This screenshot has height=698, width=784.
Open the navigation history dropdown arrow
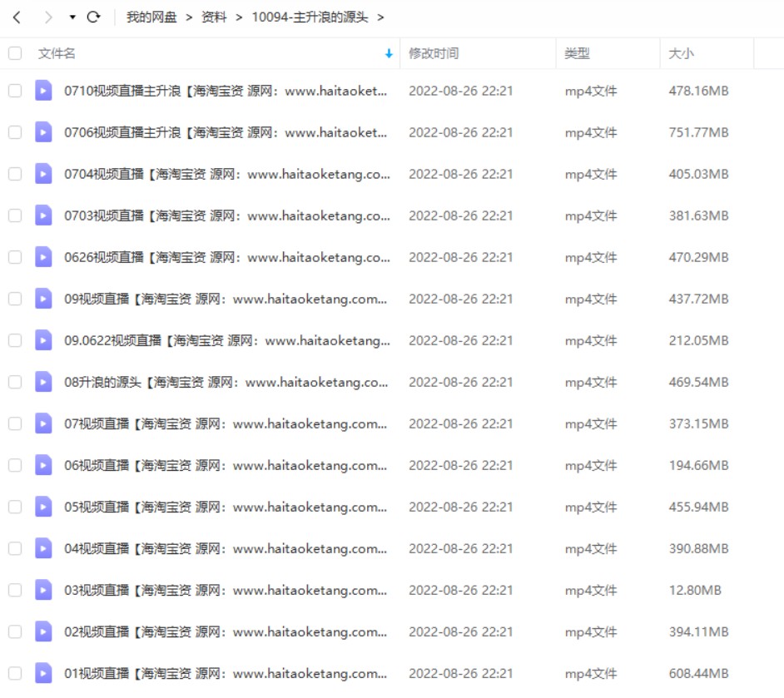coord(72,17)
